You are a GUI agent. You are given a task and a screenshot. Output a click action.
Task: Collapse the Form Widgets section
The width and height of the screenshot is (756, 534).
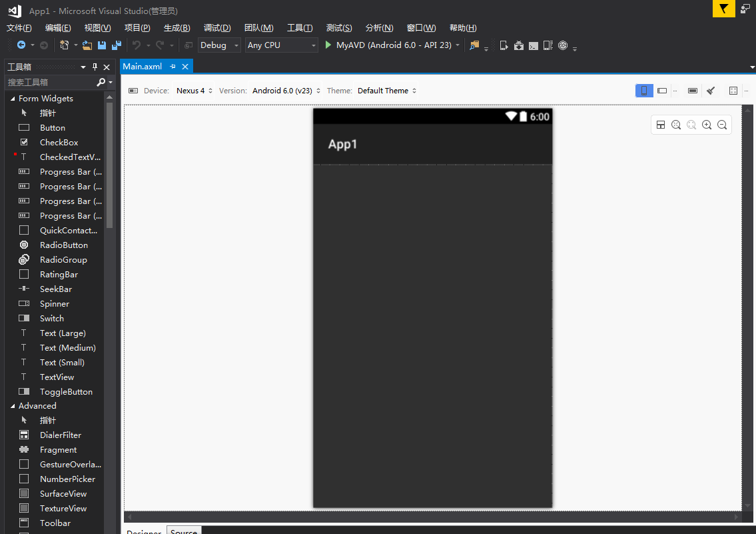pos(12,99)
